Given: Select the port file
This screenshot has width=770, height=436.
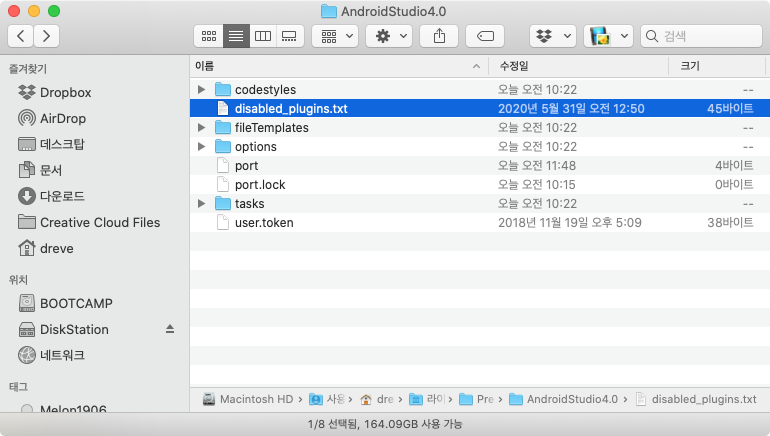Looking at the screenshot, I should pos(480,165).
